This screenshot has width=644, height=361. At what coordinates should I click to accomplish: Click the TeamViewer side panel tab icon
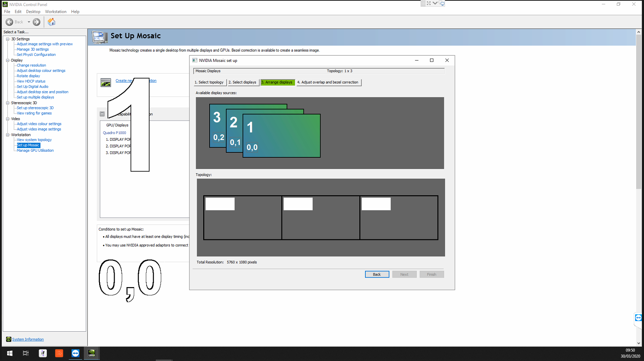coord(638,318)
